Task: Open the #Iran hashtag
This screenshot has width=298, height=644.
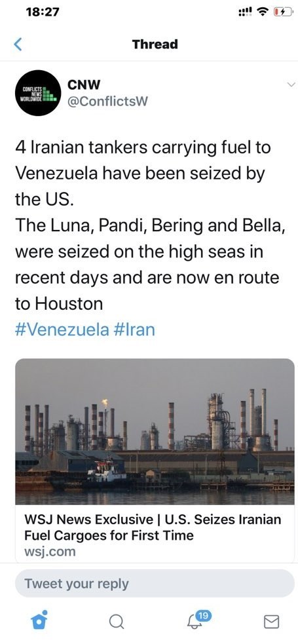Action: [x=134, y=330]
